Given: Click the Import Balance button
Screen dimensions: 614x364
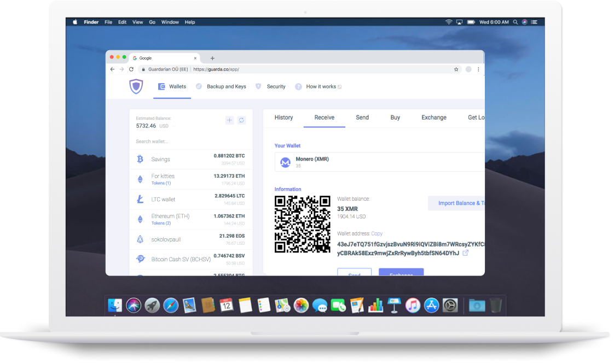Looking at the screenshot, I should click(x=456, y=203).
